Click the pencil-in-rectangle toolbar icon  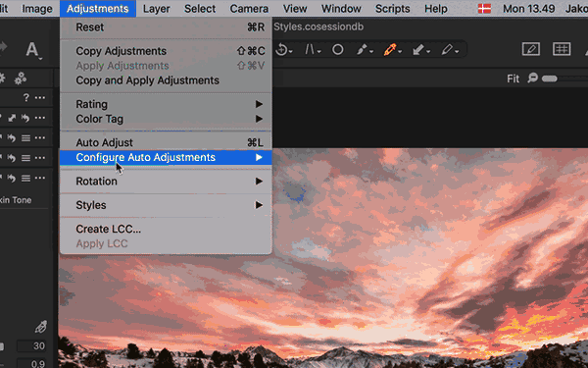click(531, 49)
